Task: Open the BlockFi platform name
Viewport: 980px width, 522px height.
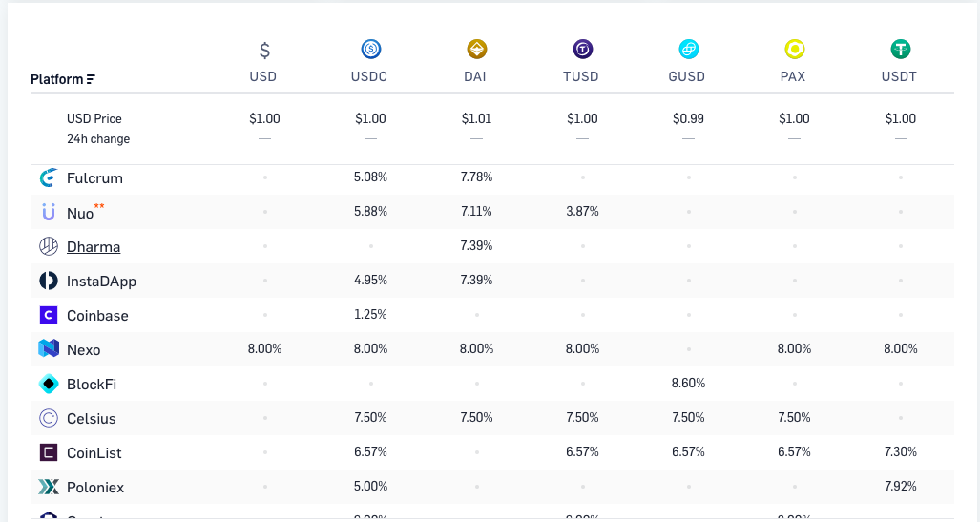Action: 92,385
